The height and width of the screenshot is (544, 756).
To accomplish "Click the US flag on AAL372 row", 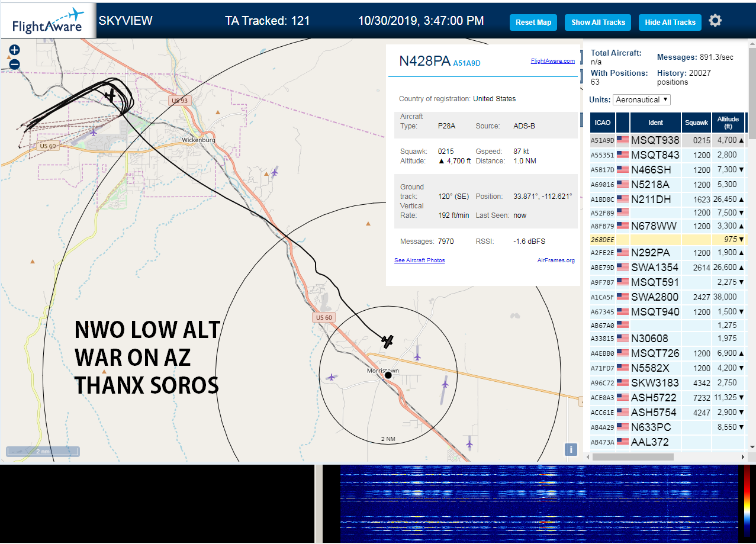I will tap(622, 442).
